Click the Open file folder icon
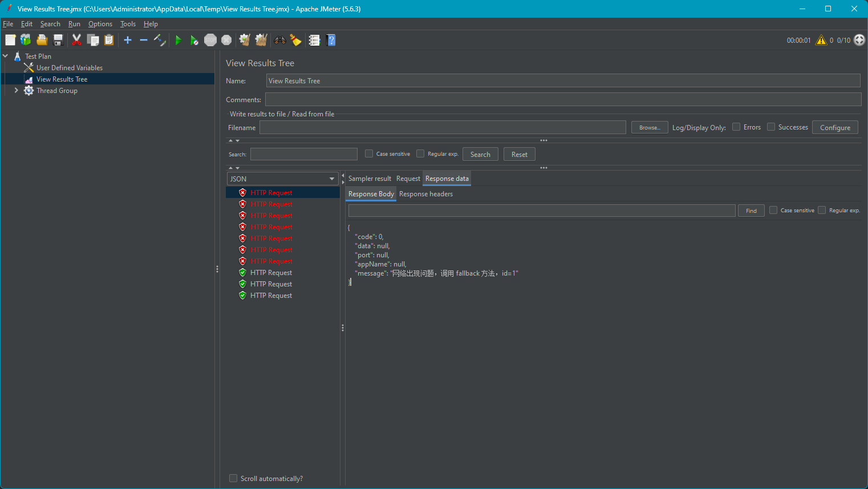 coord(42,40)
